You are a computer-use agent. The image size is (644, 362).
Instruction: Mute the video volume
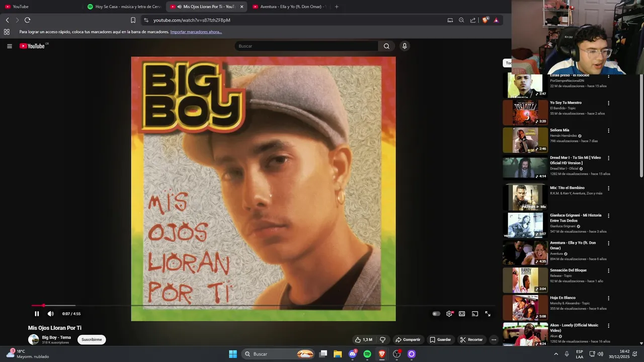(51, 314)
